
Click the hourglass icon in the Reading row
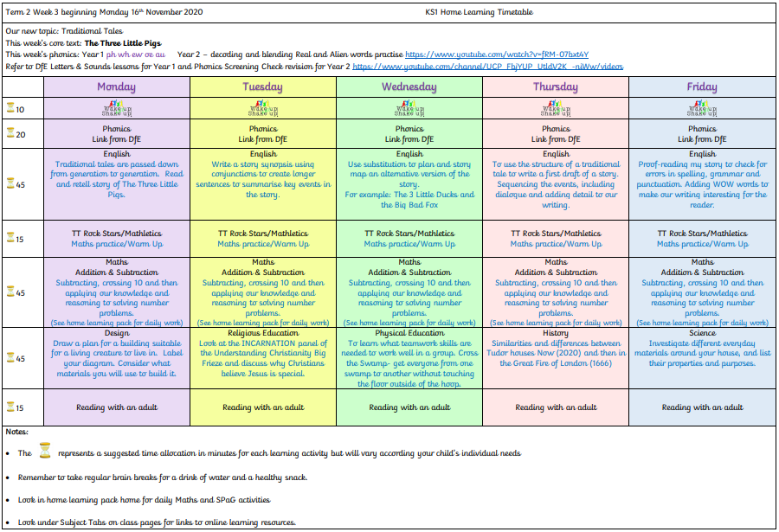pyautogui.click(x=10, y=407)
